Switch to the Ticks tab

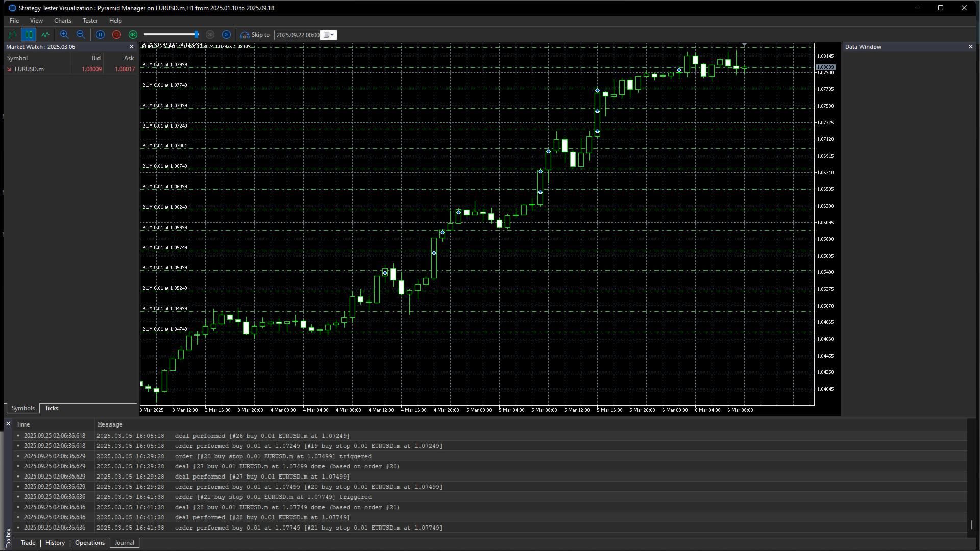[x=52, y=408]
